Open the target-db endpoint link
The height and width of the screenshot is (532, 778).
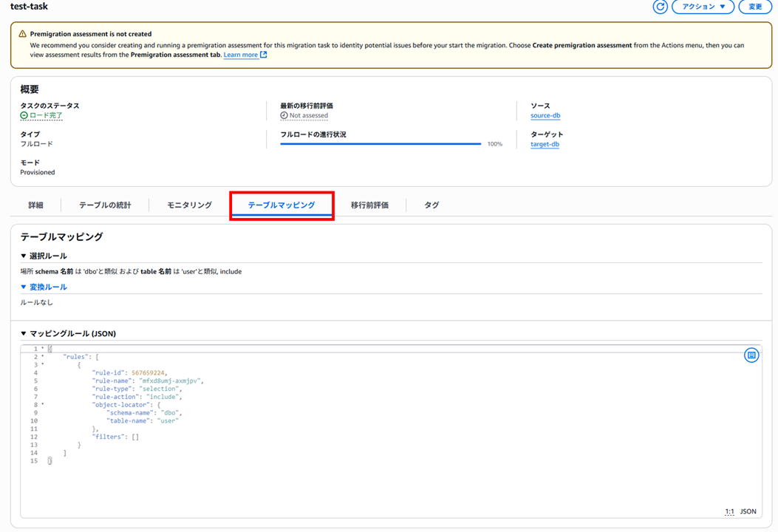click(545, 144)
